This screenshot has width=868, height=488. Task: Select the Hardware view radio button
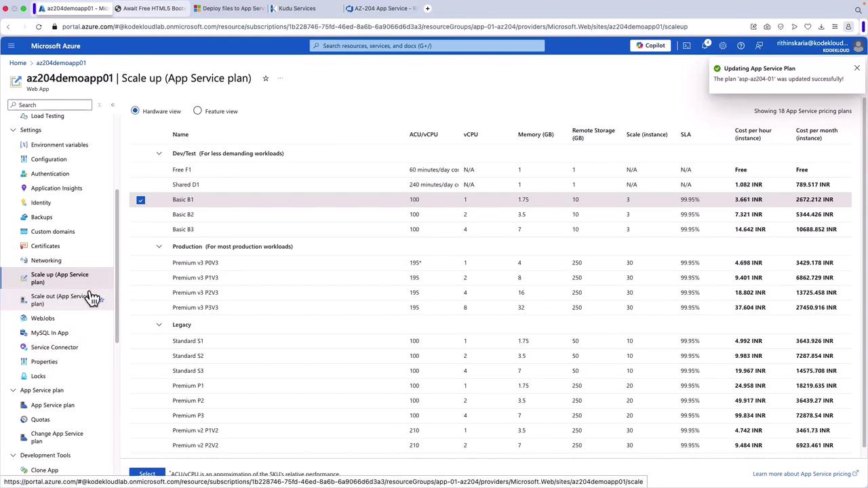coord(135,110)
